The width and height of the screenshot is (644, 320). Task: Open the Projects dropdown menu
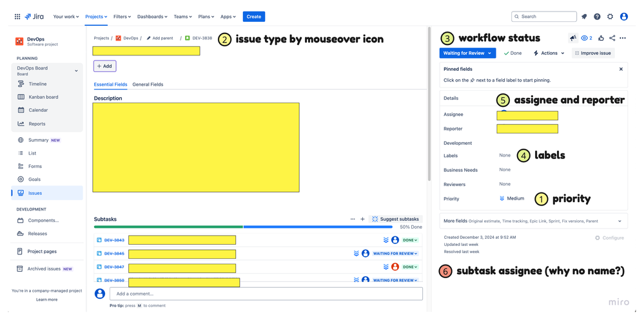point(96,17)
